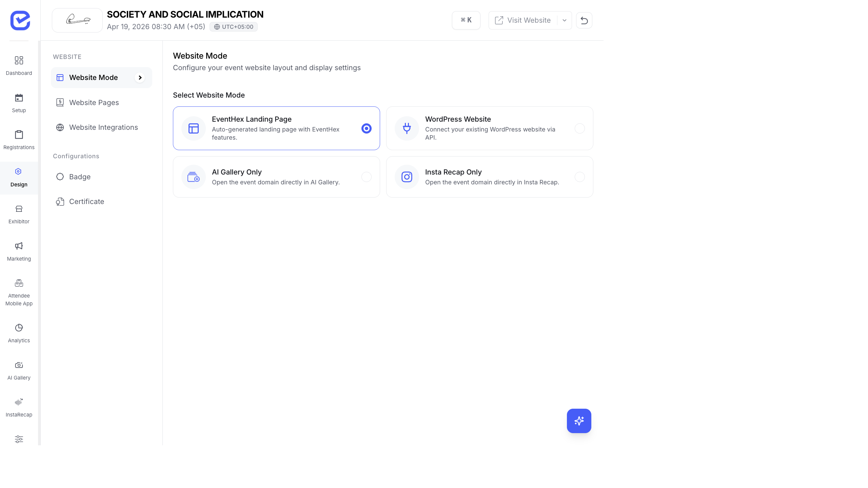Select the Marketing megaphone icon

point(19,250)
